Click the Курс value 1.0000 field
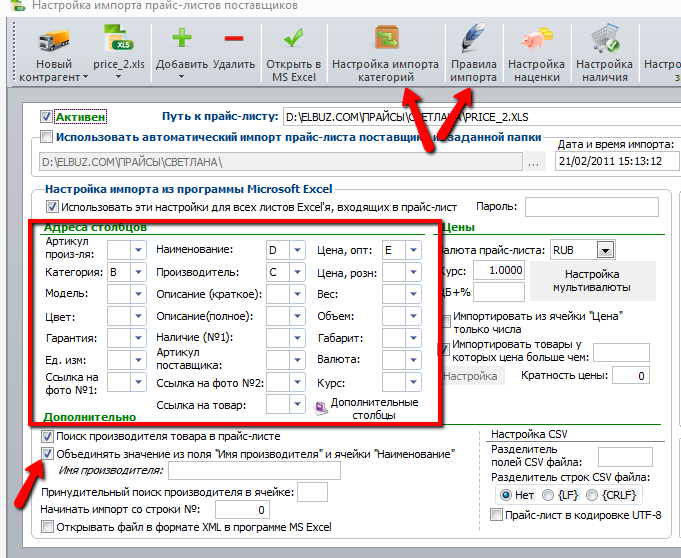681x558 pixels. (x=499, y=271)
